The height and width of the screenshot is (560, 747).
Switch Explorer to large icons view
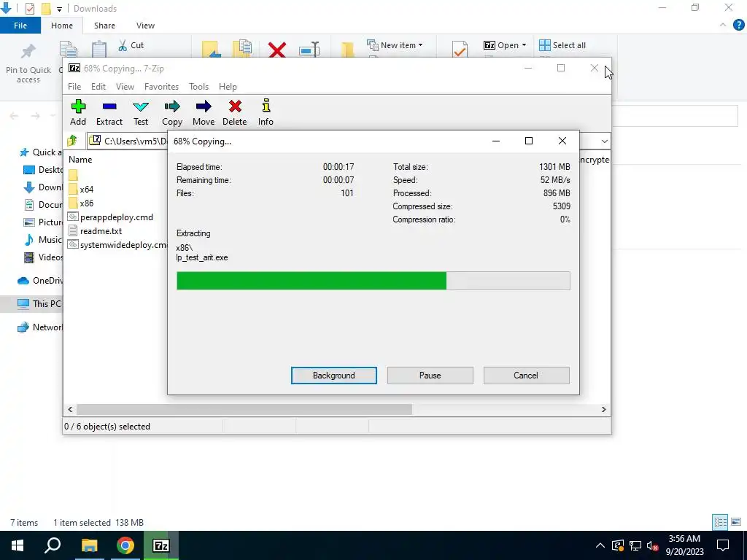tap(736, 522)
